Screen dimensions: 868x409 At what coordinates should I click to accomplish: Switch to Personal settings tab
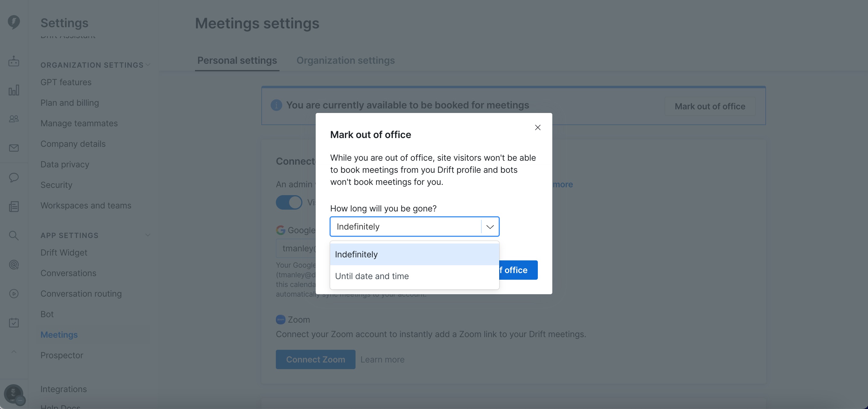click(x=237, y=61)
